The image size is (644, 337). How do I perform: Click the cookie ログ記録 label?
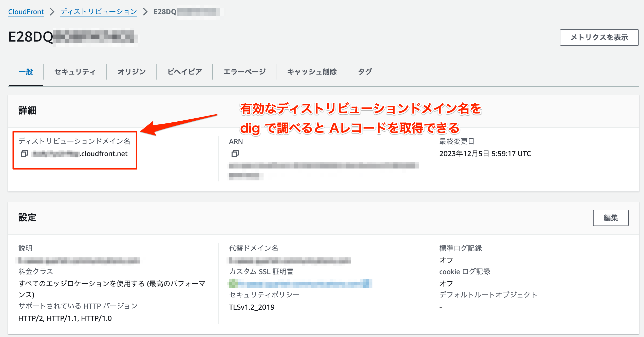(465, 272)
